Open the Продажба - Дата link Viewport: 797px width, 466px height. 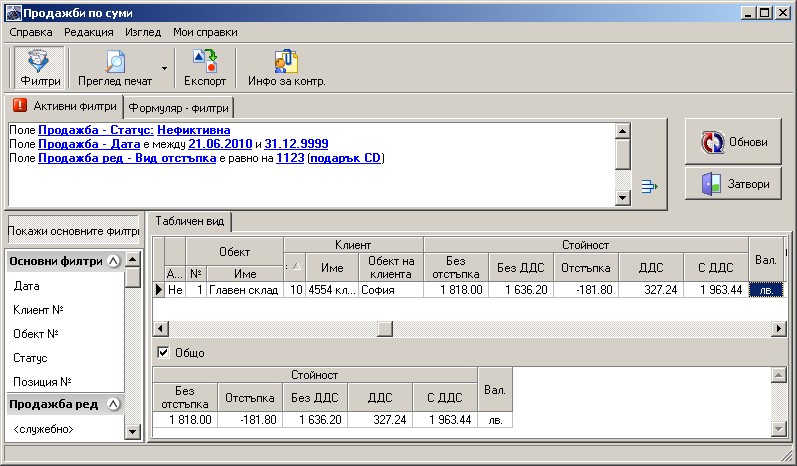[x=89, y=144]
